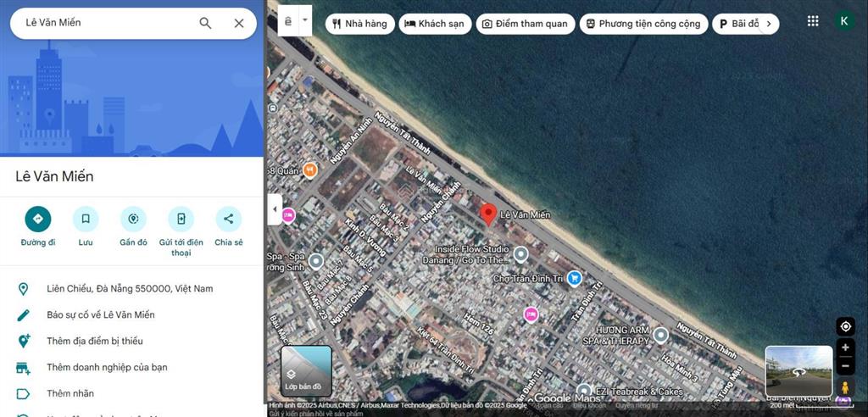
Task: Filter by Nhà hàng chip
Action: pos(359,24)
